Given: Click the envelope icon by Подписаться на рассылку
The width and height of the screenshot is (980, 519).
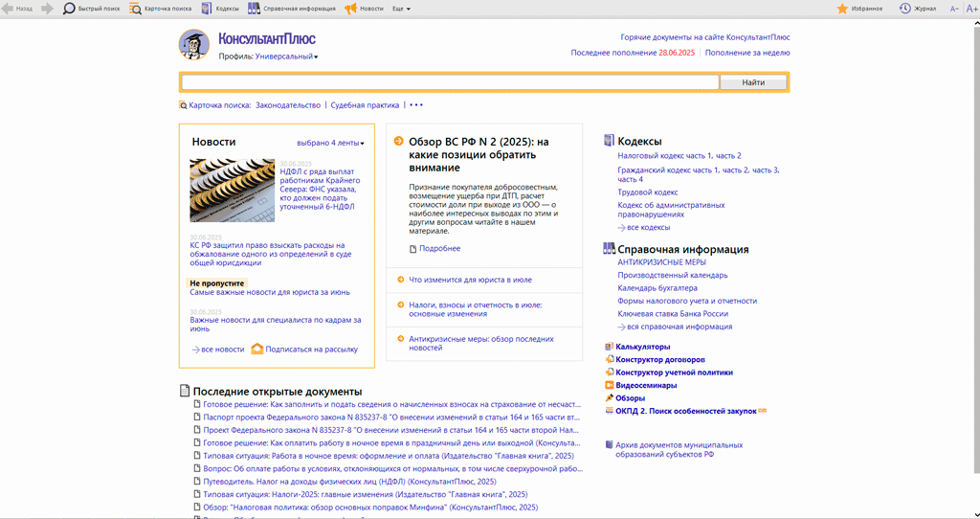Looking at the screenshot, I should pyautogui.click(x=256, y=349).
